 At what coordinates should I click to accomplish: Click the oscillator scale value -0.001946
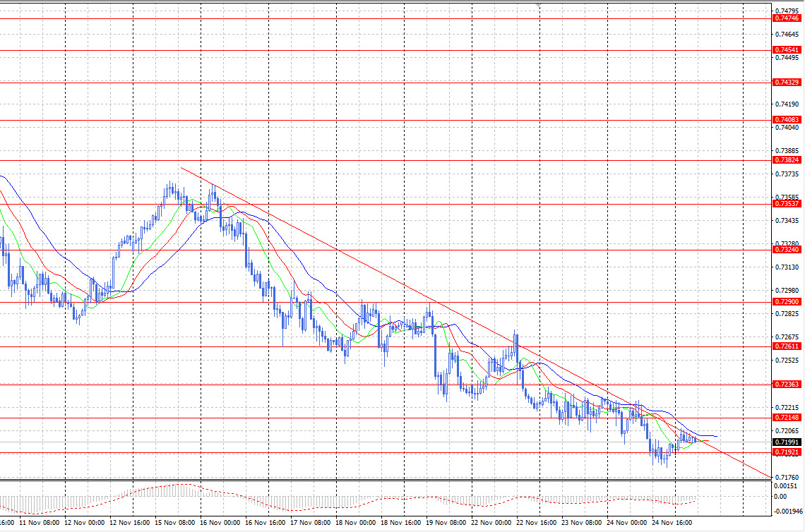[x=788, y=512]
